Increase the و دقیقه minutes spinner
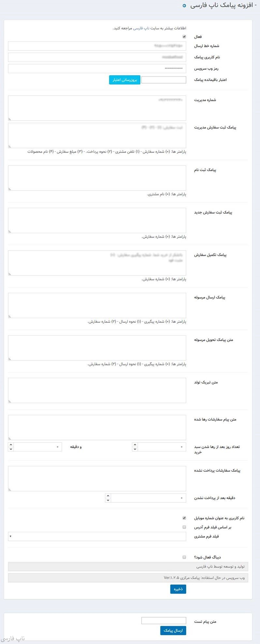Image resolution: width=260 pixels, height=644 pixels. [11, 445]
